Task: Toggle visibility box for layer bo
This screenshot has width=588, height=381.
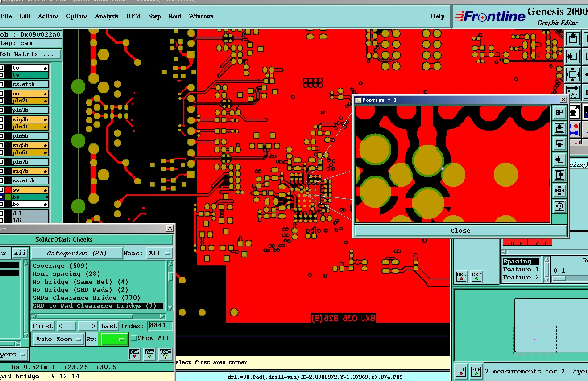Action: coord(1,204)
